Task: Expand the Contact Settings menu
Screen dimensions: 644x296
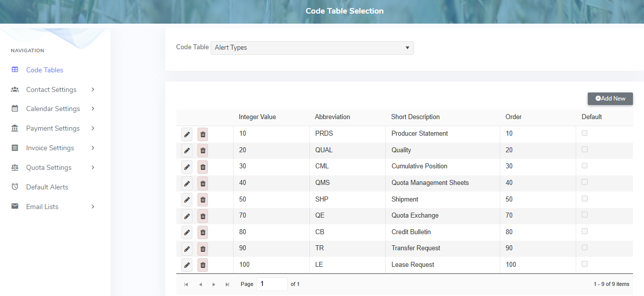Action: point(51,89)
